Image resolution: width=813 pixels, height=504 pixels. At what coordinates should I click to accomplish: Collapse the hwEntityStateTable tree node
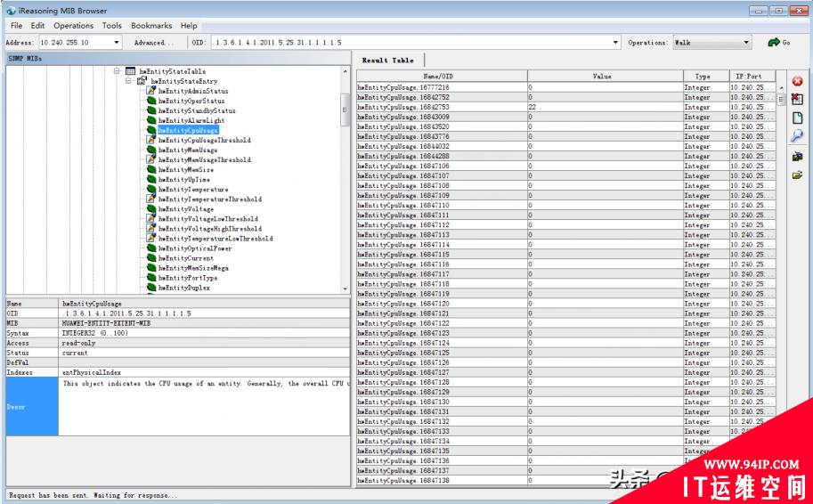[118, 71]
